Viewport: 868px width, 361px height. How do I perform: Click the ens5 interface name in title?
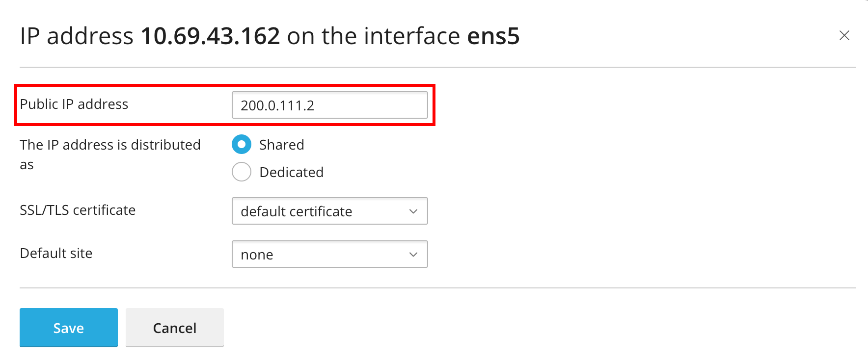[x=493, y=36]
